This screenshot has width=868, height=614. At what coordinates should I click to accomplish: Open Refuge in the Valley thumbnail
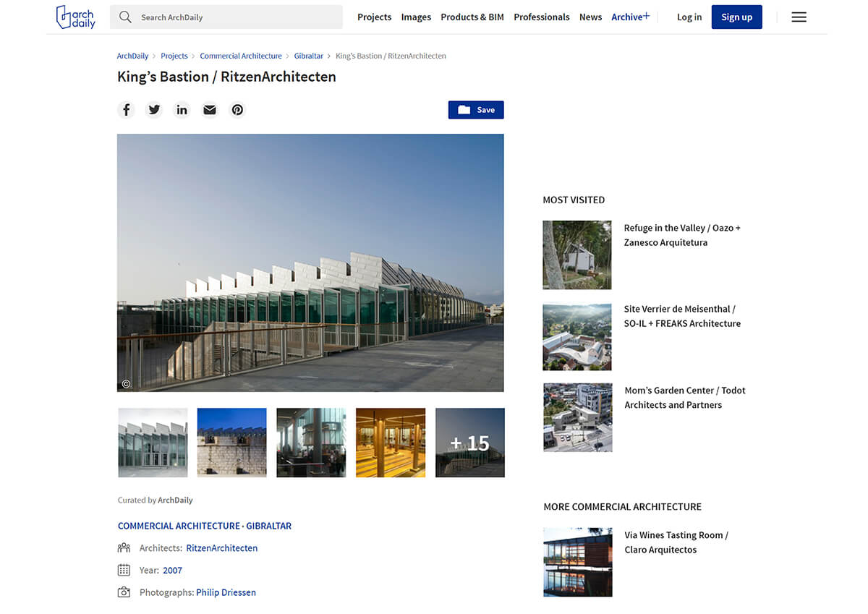click(577, 255)
